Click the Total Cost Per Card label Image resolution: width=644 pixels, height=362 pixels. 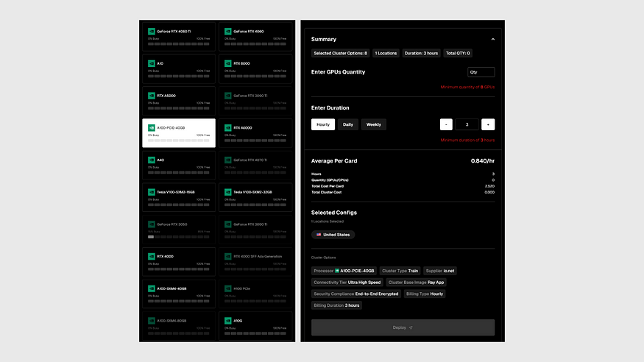click(x=328, y=186)
